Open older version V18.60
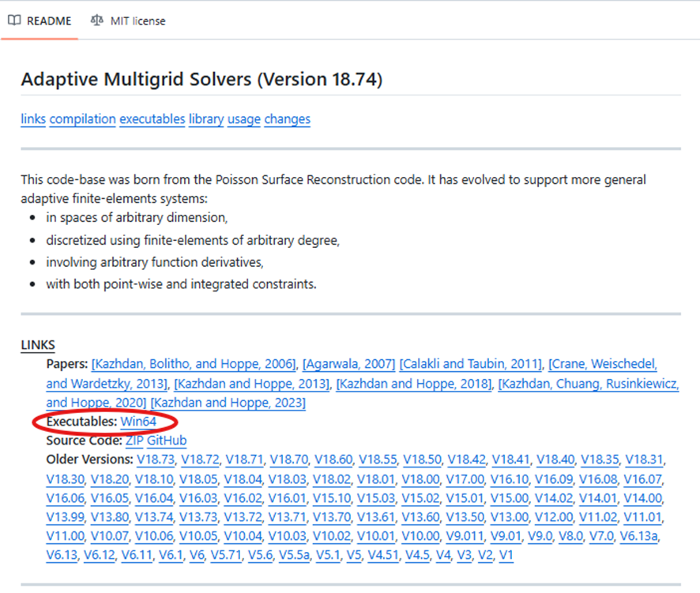Viewport: 700px width, 593px height. point(333,460)
